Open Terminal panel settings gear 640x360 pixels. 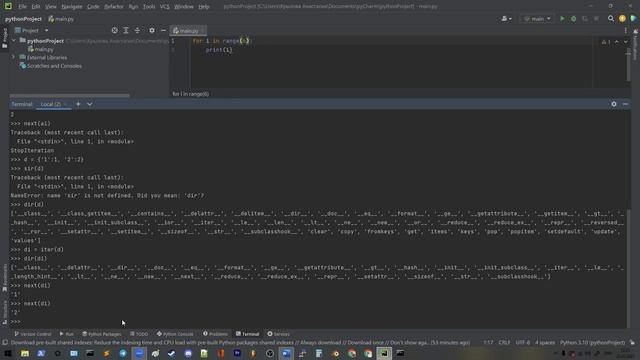point(614,104)
